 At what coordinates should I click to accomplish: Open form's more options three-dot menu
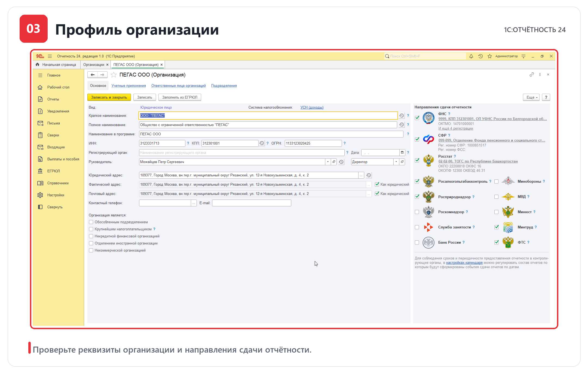tap(540, 75)
